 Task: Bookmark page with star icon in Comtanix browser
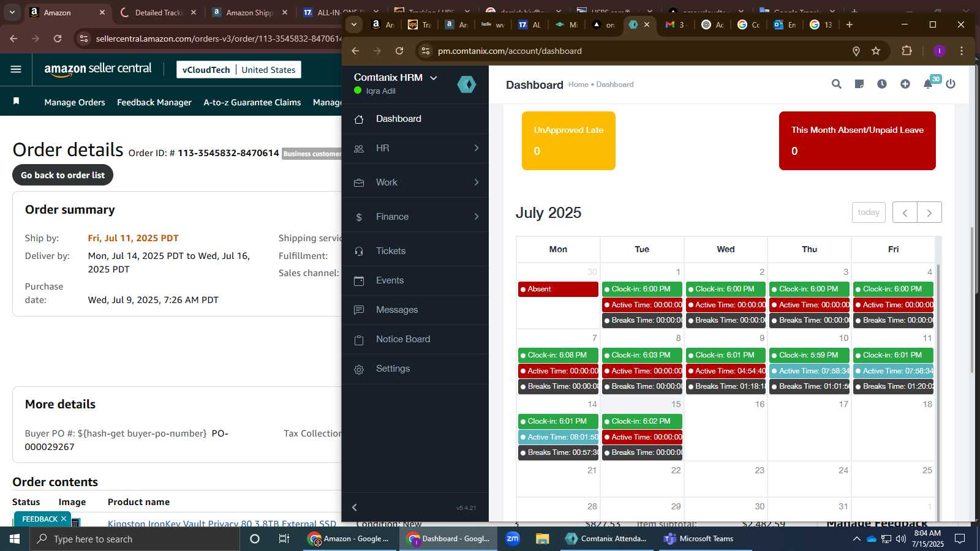coord(876,51)
